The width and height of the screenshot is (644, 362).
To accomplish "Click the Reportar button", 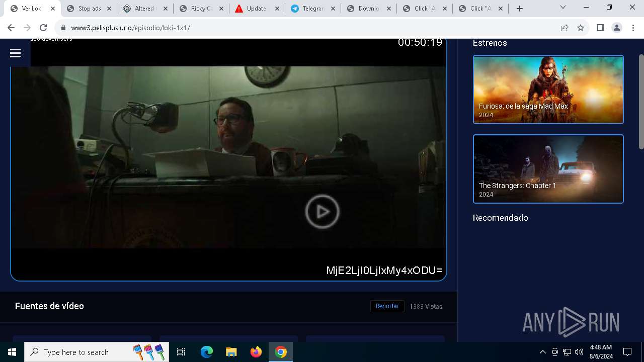I will click(x=387, y=306).
